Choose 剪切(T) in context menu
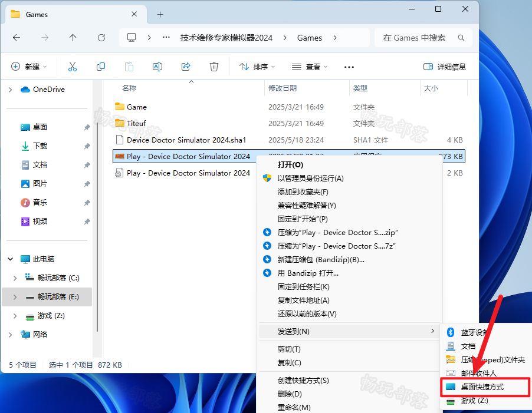This screenshot has width=532, height=413. pos(350,349)
